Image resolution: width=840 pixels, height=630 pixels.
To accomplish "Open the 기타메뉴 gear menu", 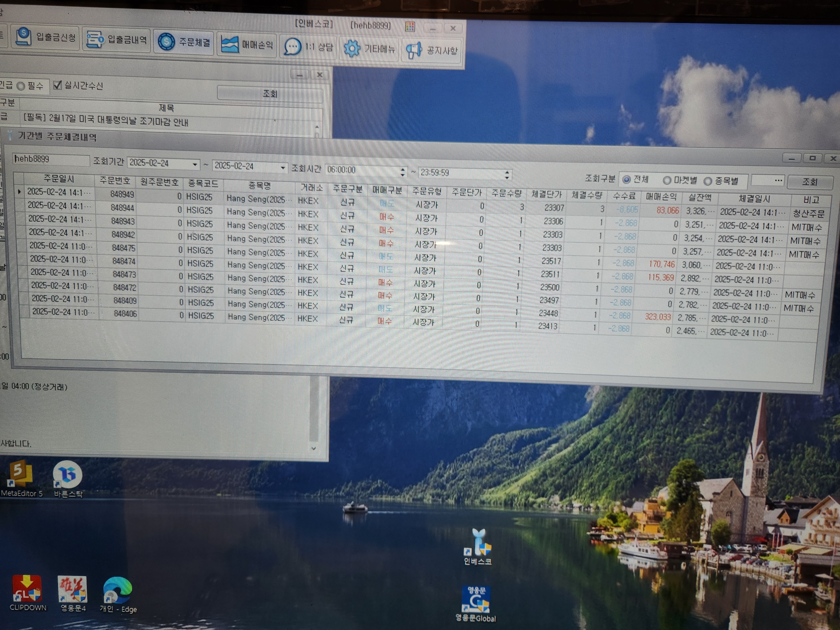I will pyautogui.click(x=369, y=49).
